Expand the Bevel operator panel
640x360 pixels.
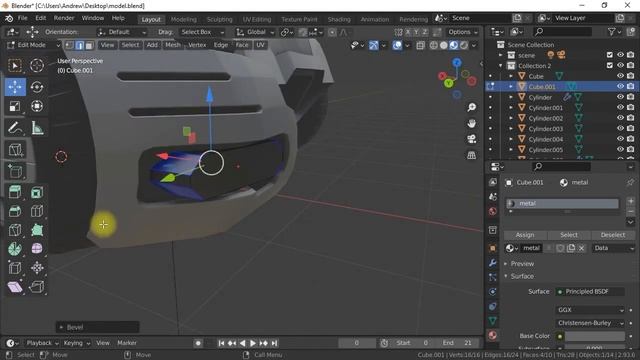98,327
